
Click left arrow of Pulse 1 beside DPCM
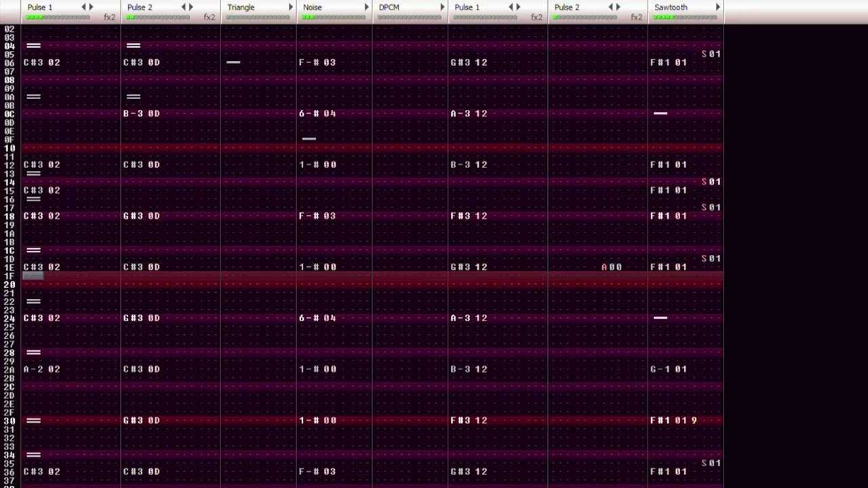tap(511, 7)
